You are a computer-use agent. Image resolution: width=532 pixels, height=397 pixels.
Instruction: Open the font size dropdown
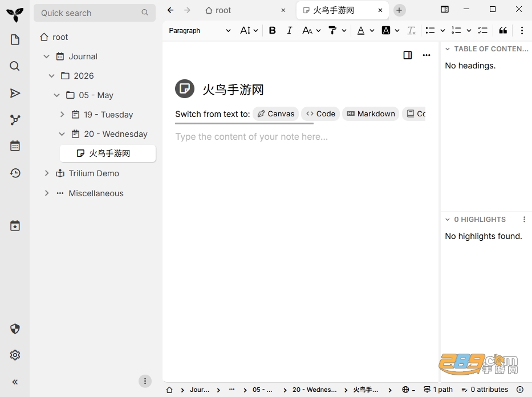click(x=249, y=31)
